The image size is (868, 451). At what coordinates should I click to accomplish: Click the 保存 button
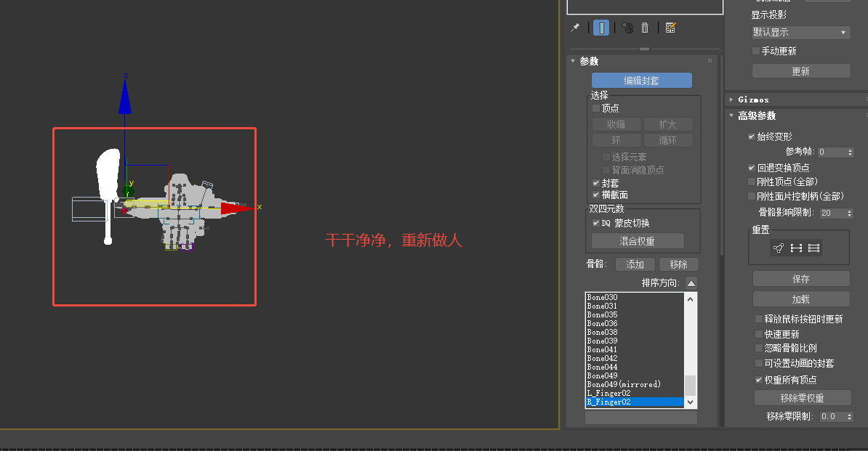pyautogui.click(x=801, y=279)
